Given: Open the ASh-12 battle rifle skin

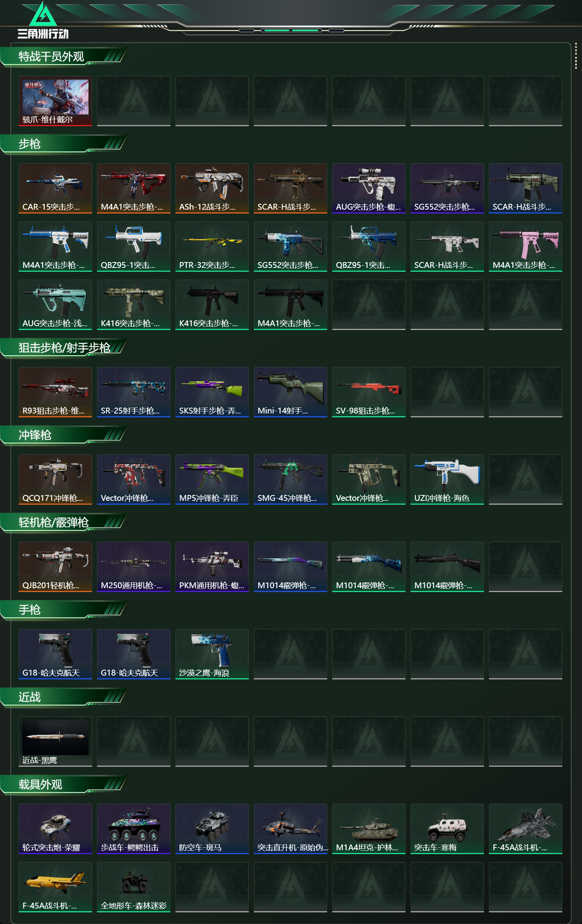Looking at the screenshot, I should pyautogui.click(x=212, y=188).
